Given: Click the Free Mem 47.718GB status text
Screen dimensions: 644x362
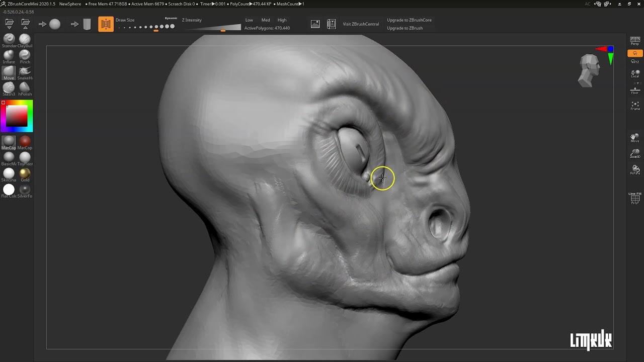Looking at the screenshot, I should pos(108,4).
